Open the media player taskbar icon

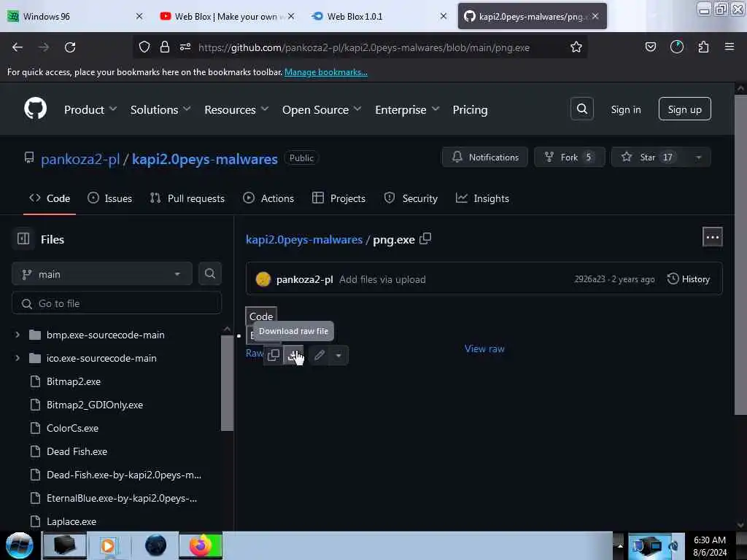click(x=108, y=545)
